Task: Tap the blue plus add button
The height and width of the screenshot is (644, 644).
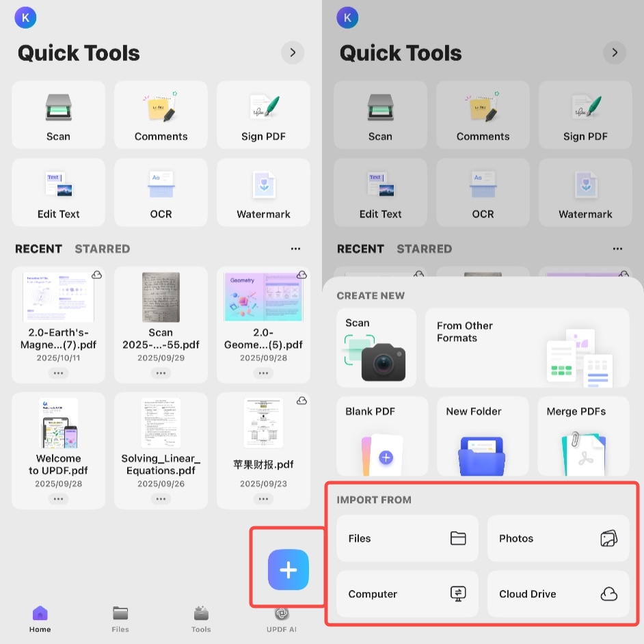Action: click(x=289, y=569)
